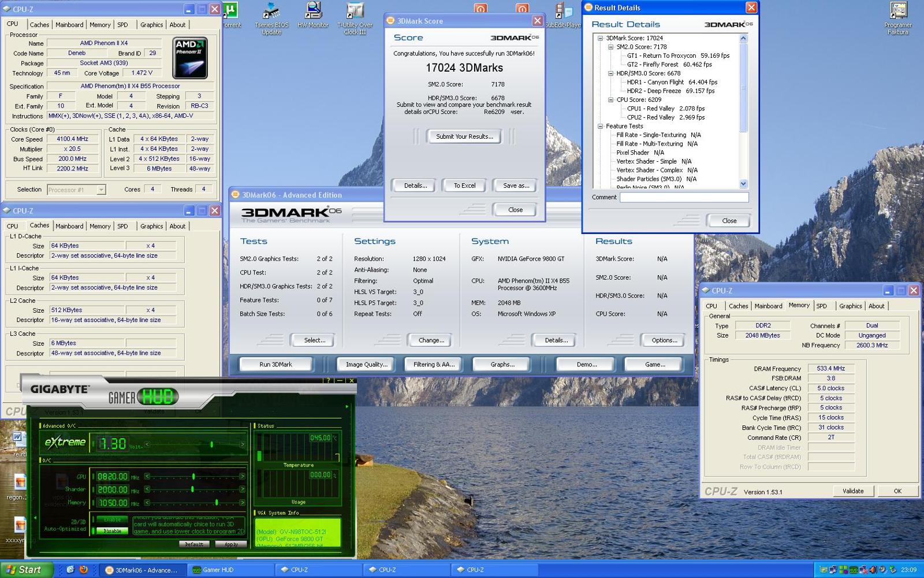The height and width of the screenshot is (578, 924).
Task: Switch to the Memory tab in the top CPU-Z window
Action: click(x=100, y=25)
